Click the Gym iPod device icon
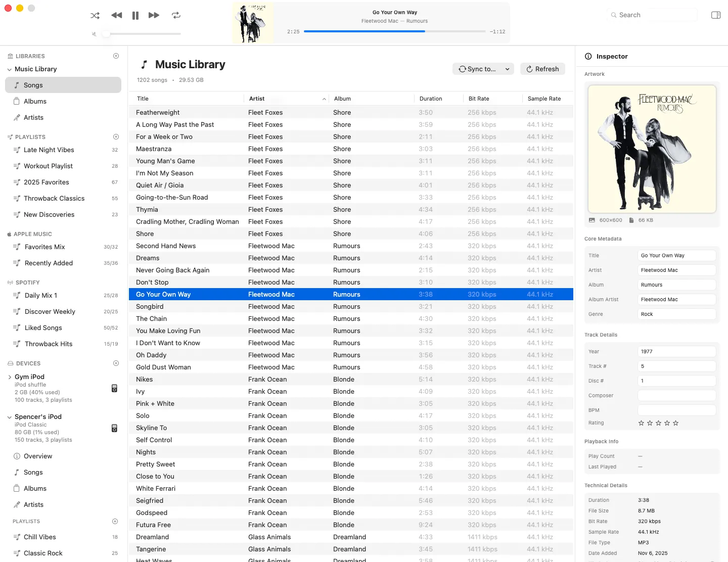The width and height of the screenshot is (728, 562). (x=114, y=388)
